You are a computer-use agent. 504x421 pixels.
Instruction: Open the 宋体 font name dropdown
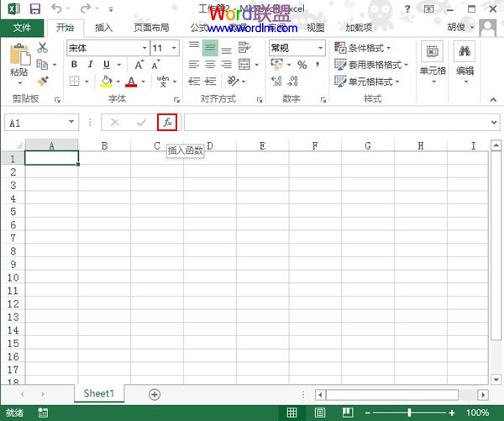(x=144, y=48)
